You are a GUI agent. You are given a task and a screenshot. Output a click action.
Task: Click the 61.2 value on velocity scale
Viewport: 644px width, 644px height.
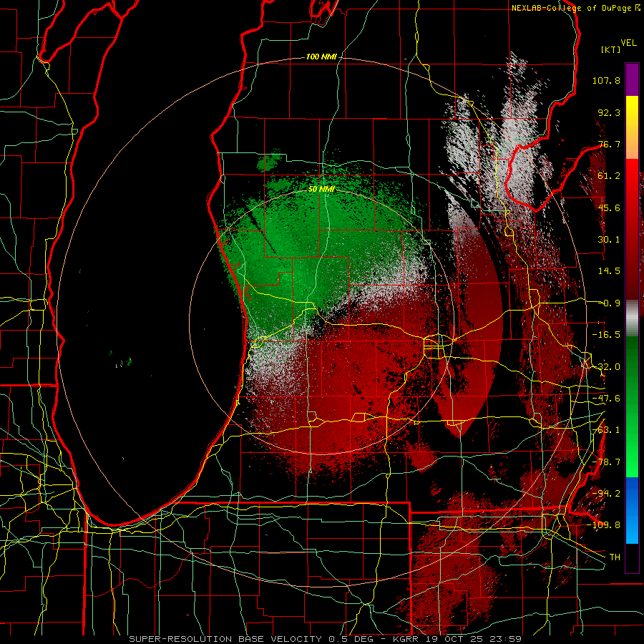[x=609, y=176]
